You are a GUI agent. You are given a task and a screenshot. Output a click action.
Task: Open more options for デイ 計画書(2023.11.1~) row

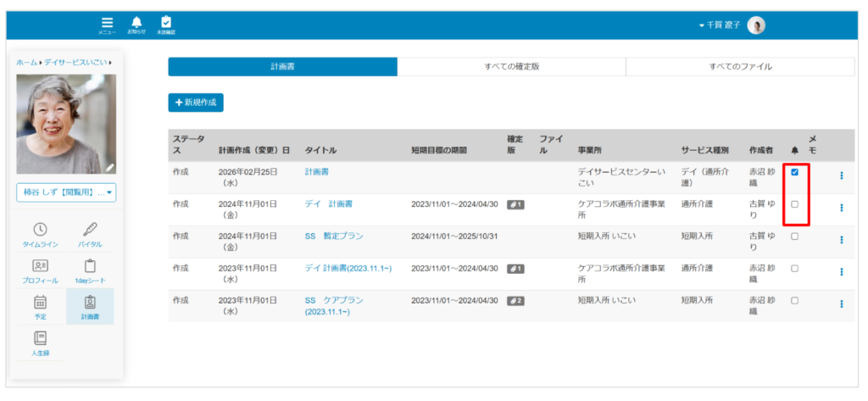(842, 272)
